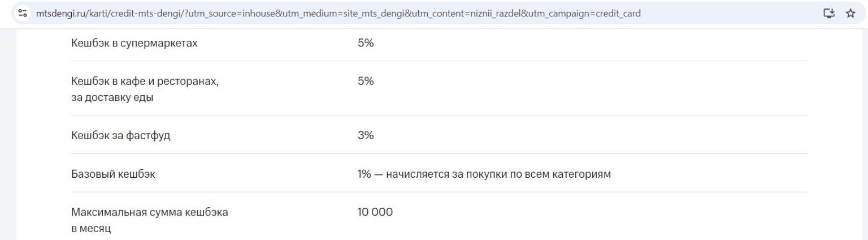Click the 'в месяц' line

point(91,229)
